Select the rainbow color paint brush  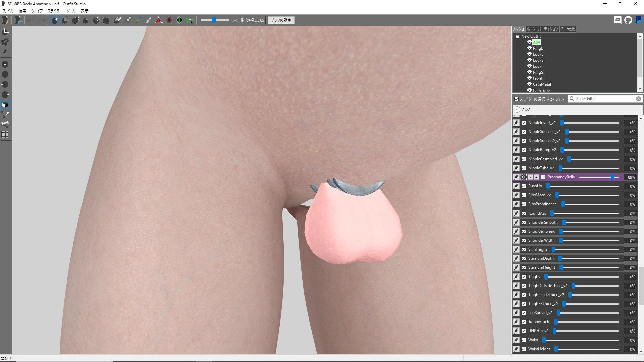click(138, 20)
